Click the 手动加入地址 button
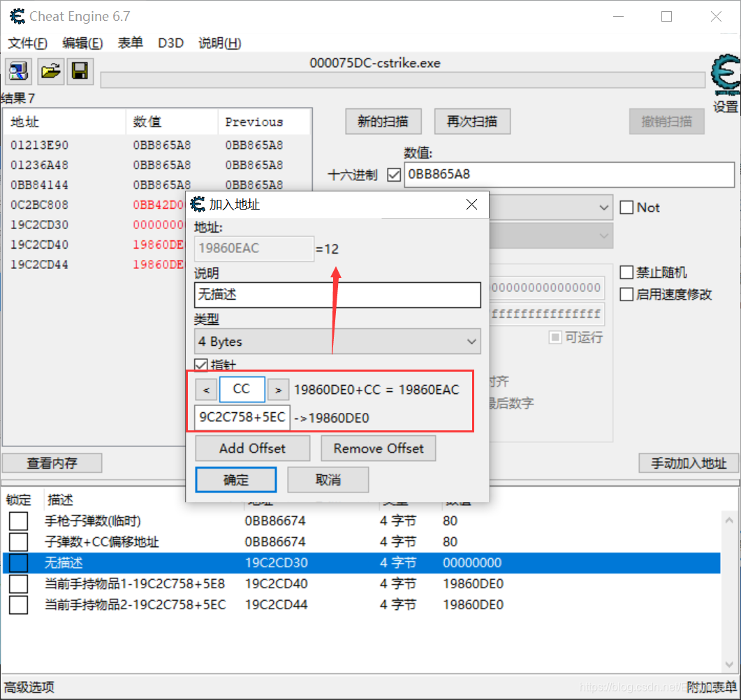 (x=689, y=462)
